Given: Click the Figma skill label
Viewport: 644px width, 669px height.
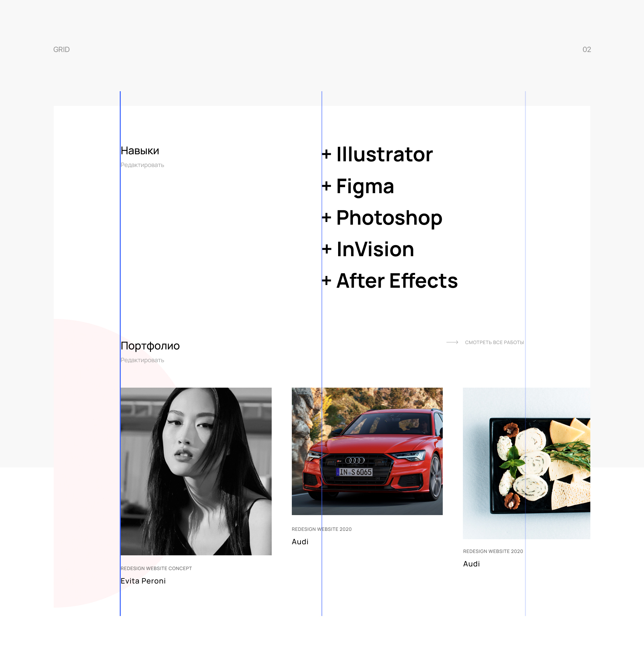Looking at the screenshot, I should pyautogui.click(x=365, y=187).
